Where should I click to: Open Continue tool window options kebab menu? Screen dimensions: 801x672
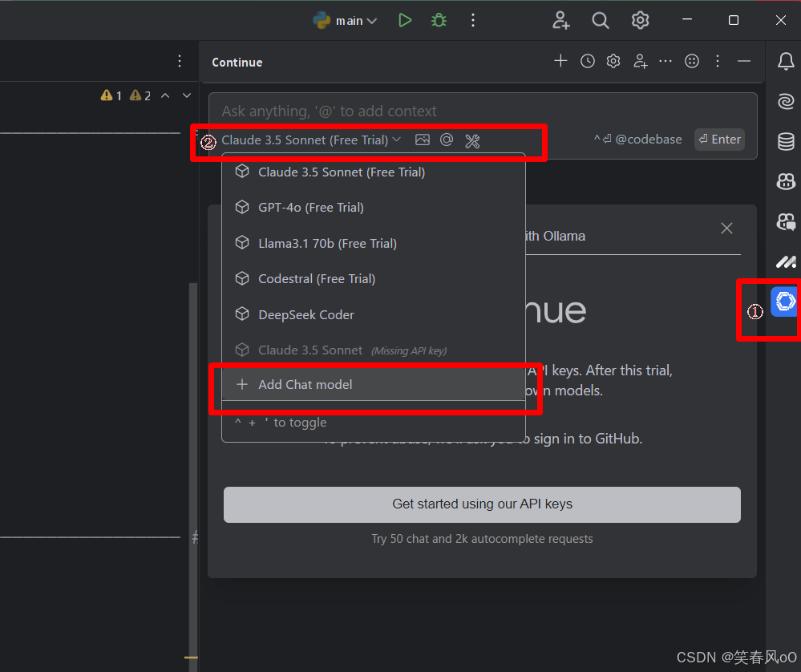tap(718, 61)
